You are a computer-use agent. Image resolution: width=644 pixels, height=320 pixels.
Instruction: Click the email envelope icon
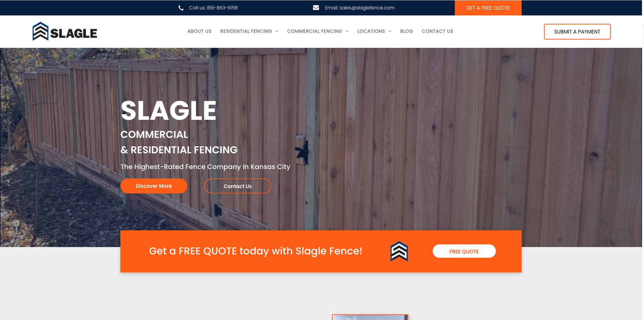click(x=316, y=7)
